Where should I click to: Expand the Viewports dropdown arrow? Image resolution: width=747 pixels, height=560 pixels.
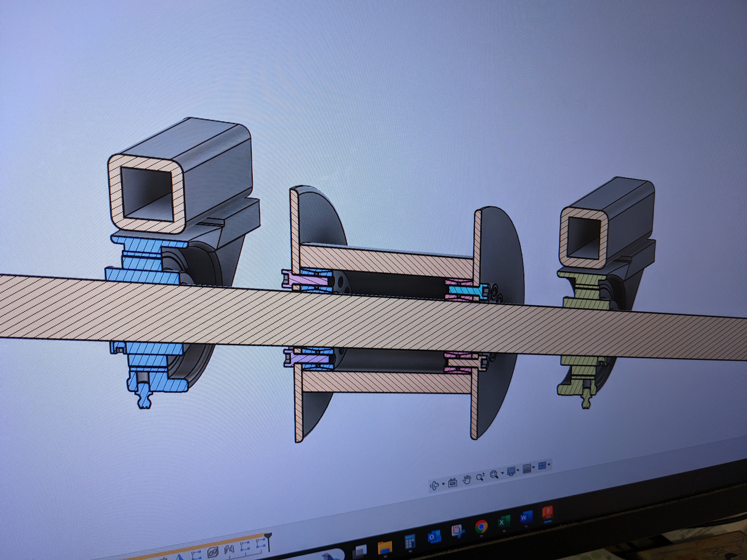tap(549, 464)
